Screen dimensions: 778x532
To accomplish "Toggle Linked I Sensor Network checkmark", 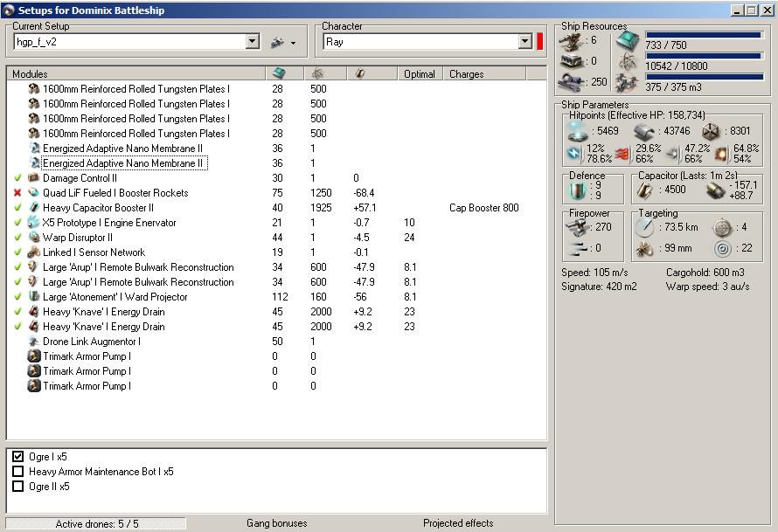I will [x=17, y=252].
